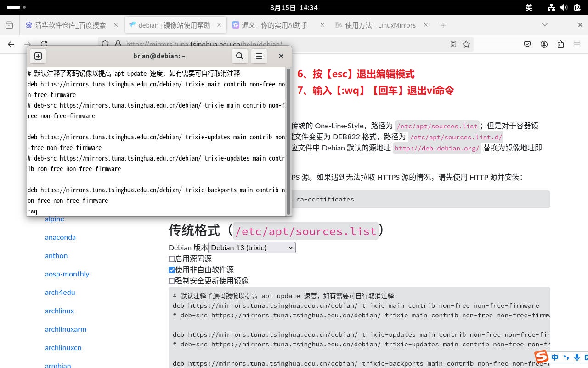Close the debian 镜像站使用帮助 tab
588x368 pixels.
(219, 25)
